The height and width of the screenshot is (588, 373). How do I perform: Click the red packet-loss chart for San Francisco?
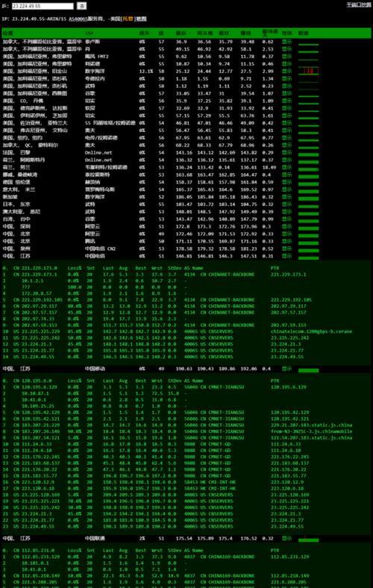coord(309,71)
